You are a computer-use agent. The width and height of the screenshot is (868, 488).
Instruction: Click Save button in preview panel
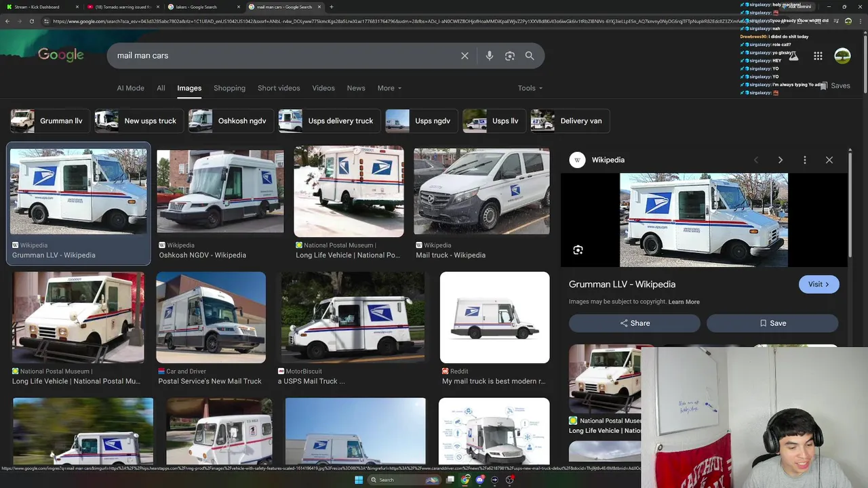coord(773,323)
